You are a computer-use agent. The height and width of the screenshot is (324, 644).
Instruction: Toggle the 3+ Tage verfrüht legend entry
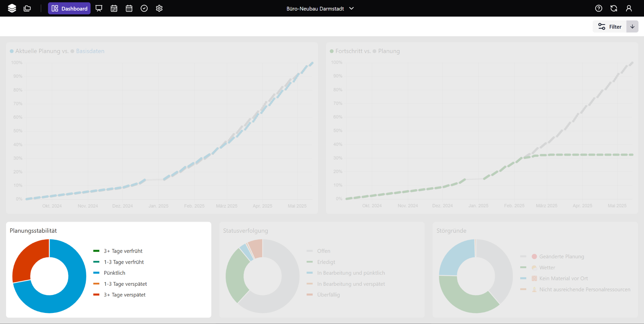123,251
